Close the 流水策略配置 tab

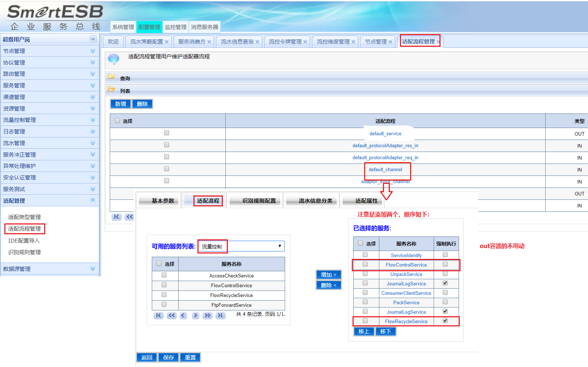pyautogui.click(x=167, y=42)
